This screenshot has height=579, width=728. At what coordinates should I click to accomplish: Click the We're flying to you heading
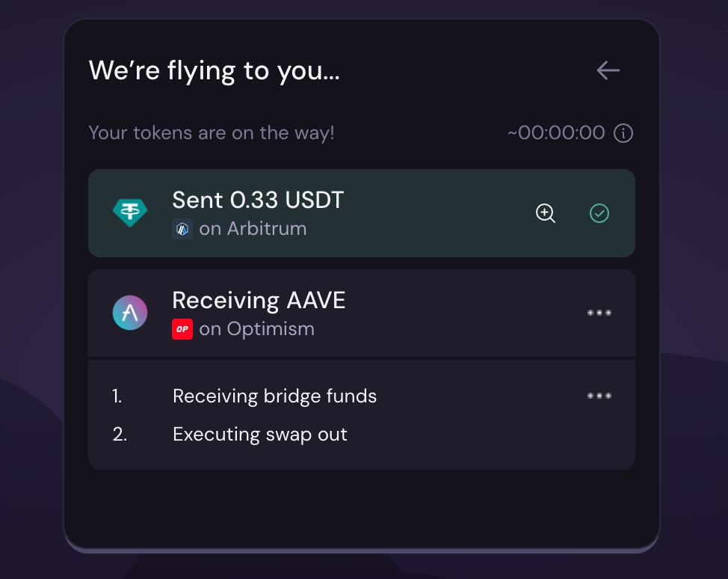coord(214,71)
